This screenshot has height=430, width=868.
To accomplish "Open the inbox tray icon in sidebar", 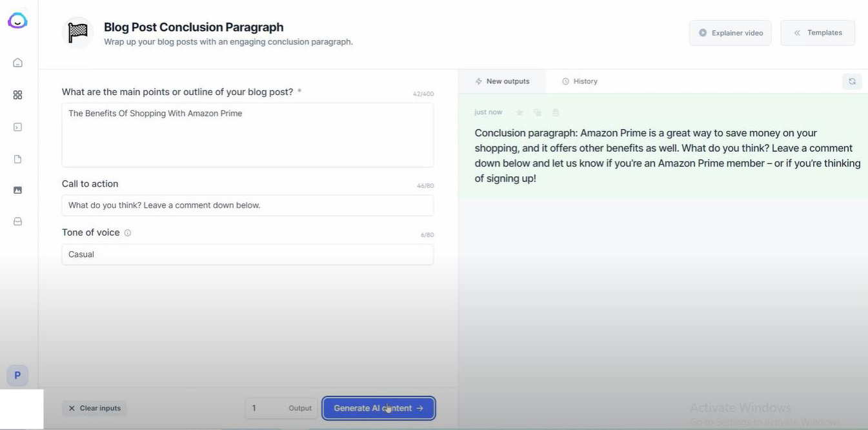I will 17,221.
